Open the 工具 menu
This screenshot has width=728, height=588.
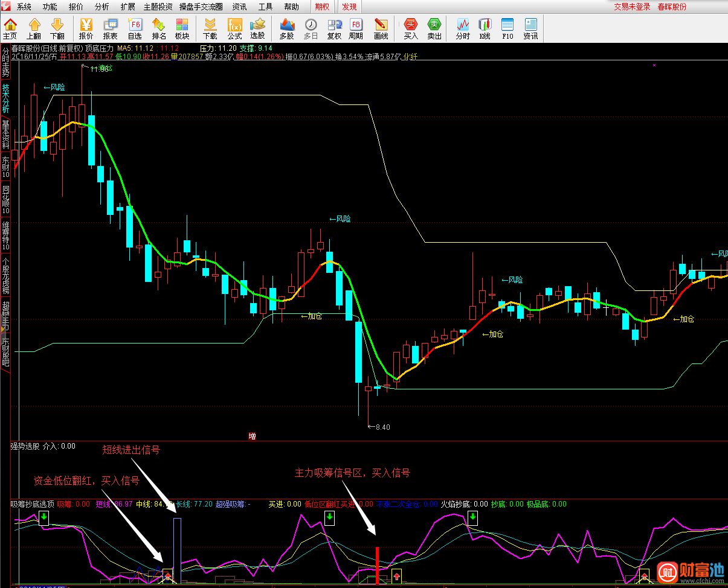coord(265,7)
